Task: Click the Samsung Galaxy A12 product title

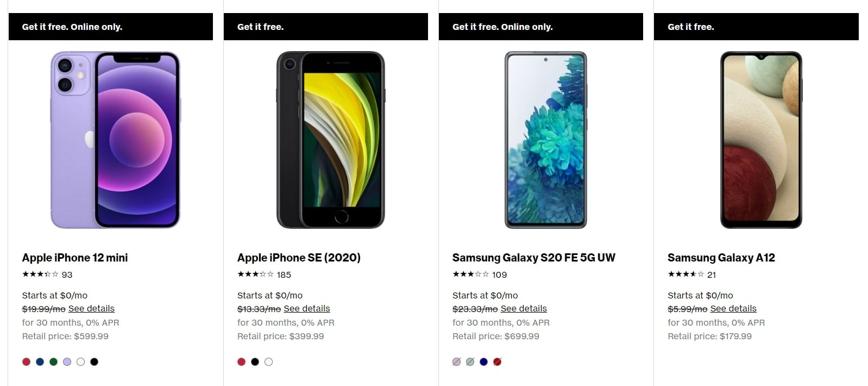Action: [x=722, y=257]
